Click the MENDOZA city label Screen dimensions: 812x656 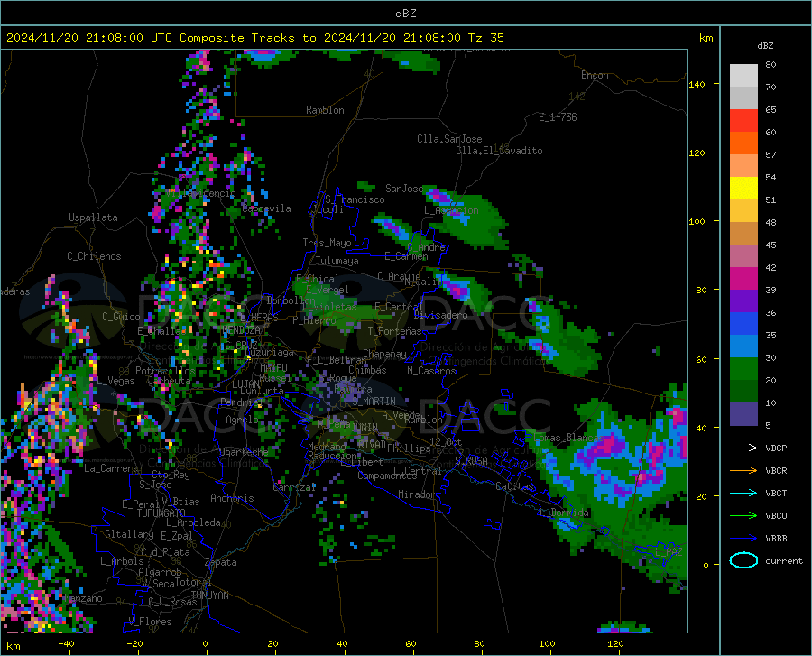tap(242, 329)
